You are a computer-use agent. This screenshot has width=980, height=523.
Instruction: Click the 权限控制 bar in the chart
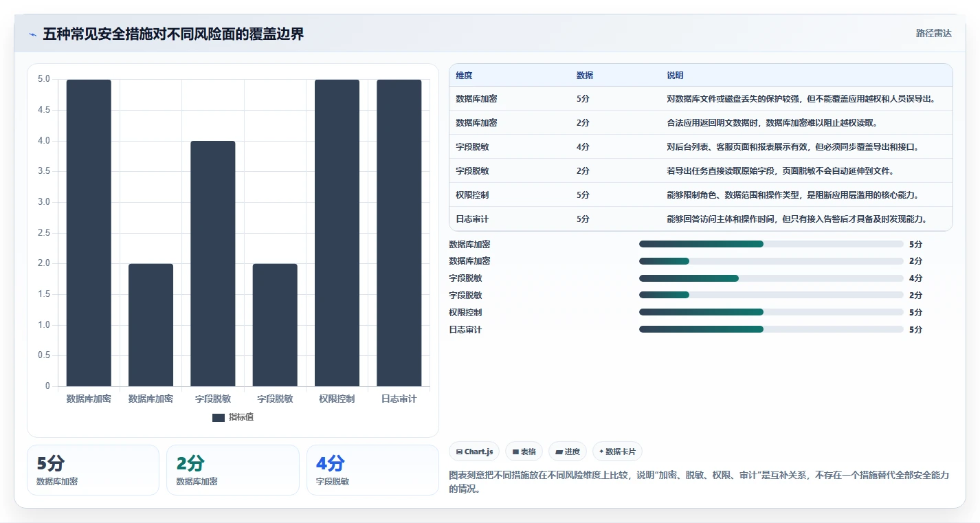coord(337,233)
